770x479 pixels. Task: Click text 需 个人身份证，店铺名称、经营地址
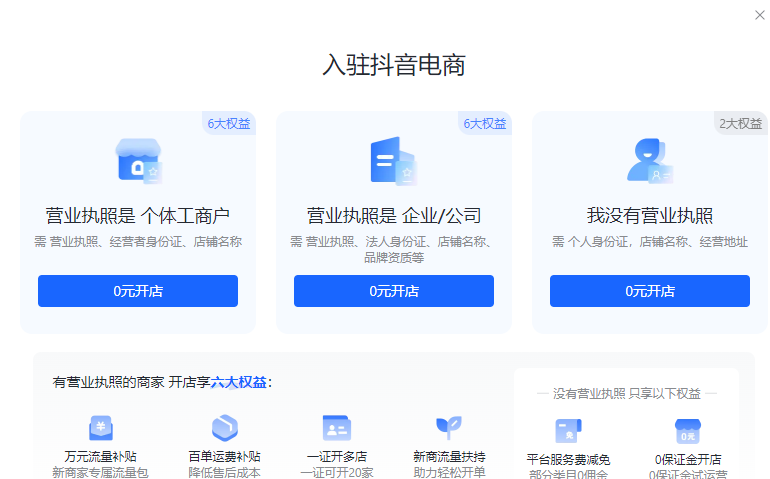(x=650, y=242)
